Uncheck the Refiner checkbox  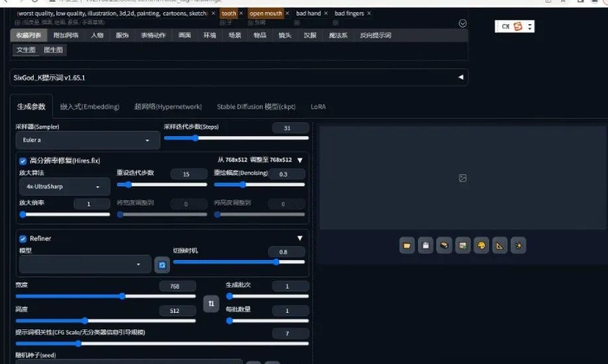click(x=23, y=239)
